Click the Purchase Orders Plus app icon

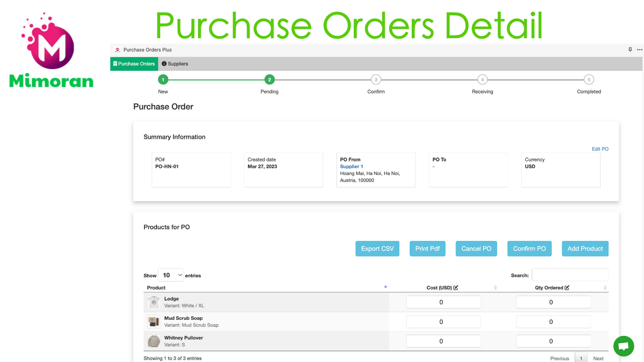coord(117,50)
